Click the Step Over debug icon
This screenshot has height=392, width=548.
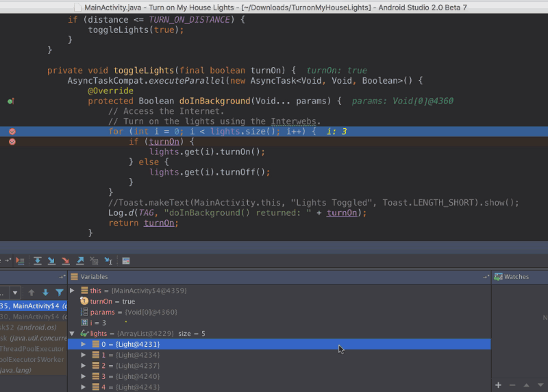[37, 261]
